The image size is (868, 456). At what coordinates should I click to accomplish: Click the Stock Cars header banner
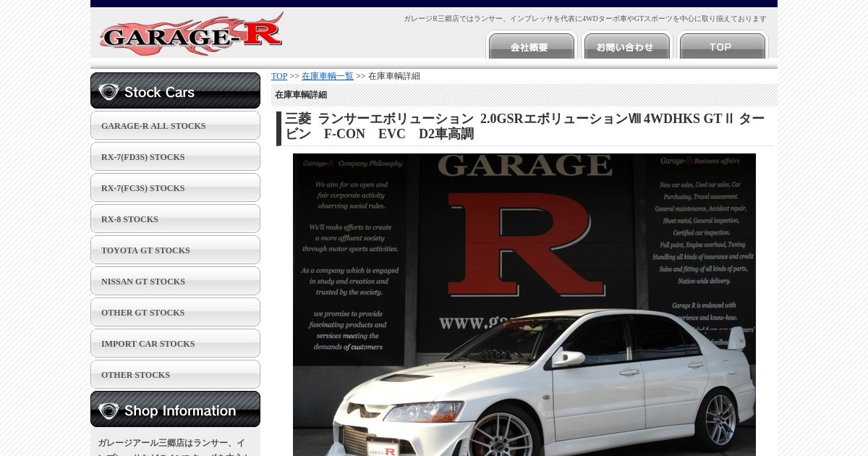175,90
